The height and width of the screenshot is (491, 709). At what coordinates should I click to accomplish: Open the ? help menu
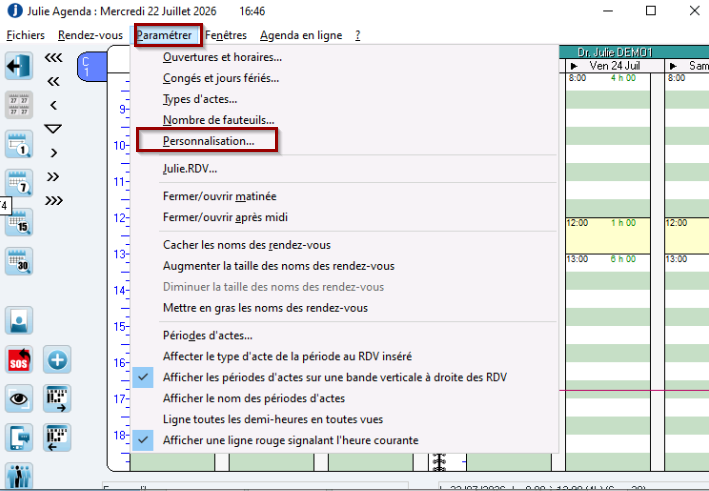358,35
